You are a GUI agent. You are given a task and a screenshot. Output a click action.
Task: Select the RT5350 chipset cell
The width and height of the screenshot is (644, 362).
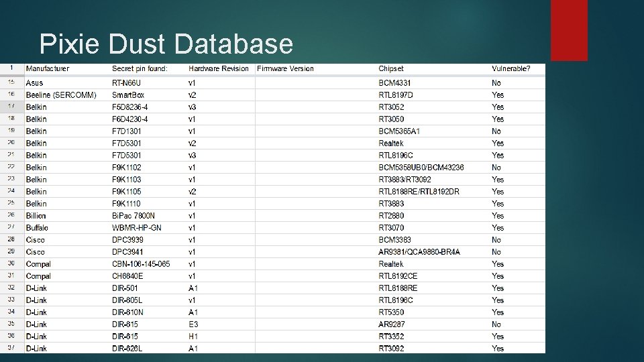click(391, 312)
